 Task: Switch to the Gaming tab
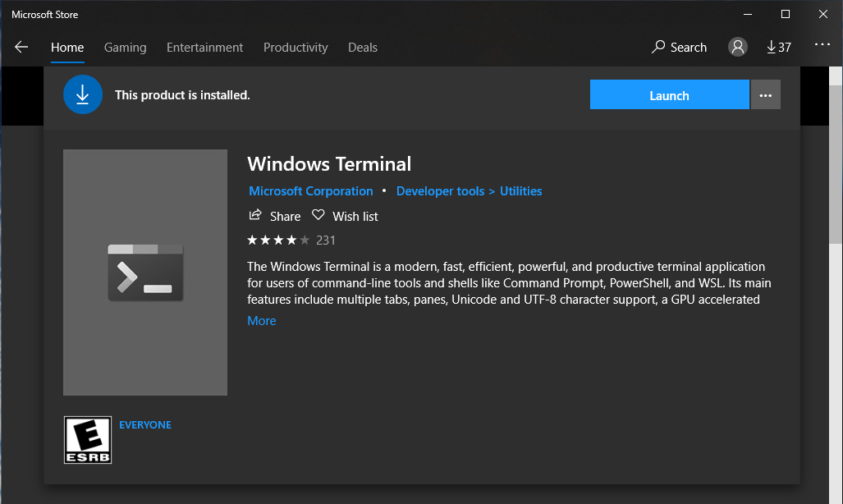[x=125, y=47]
